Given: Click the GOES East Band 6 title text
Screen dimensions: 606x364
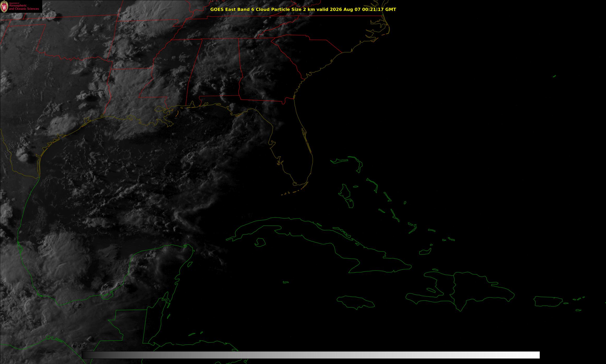Looking at the screenshot, I should pos(303,9).
